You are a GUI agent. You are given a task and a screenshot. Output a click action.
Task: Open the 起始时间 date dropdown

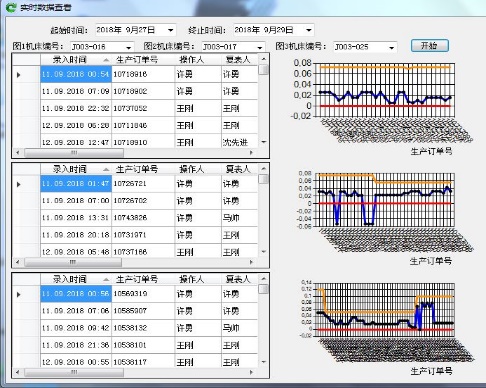(171, 30)
